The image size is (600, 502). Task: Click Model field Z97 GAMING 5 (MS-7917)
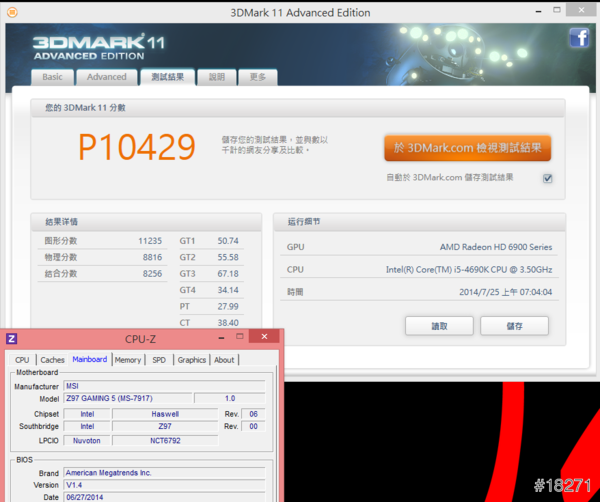tap(128, 398)
